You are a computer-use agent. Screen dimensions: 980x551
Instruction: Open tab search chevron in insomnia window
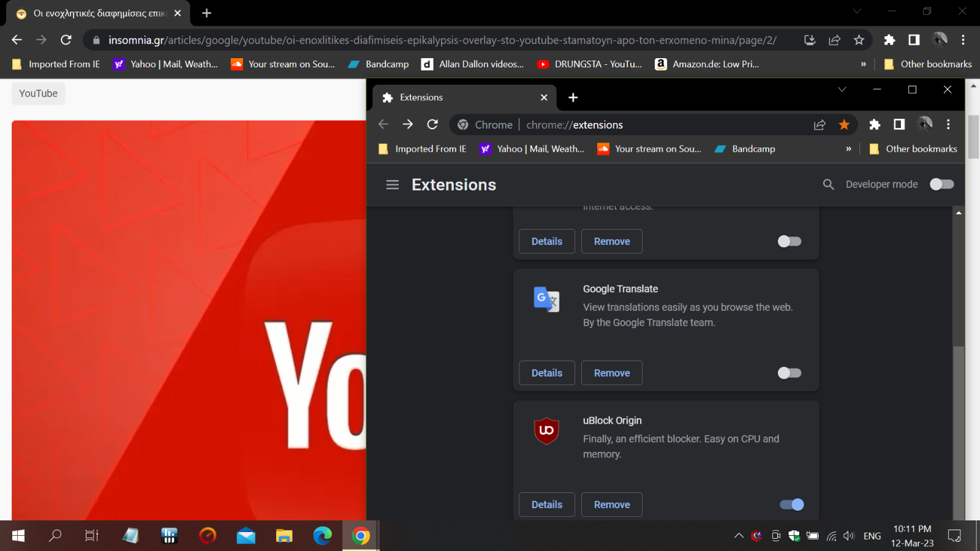857,11
